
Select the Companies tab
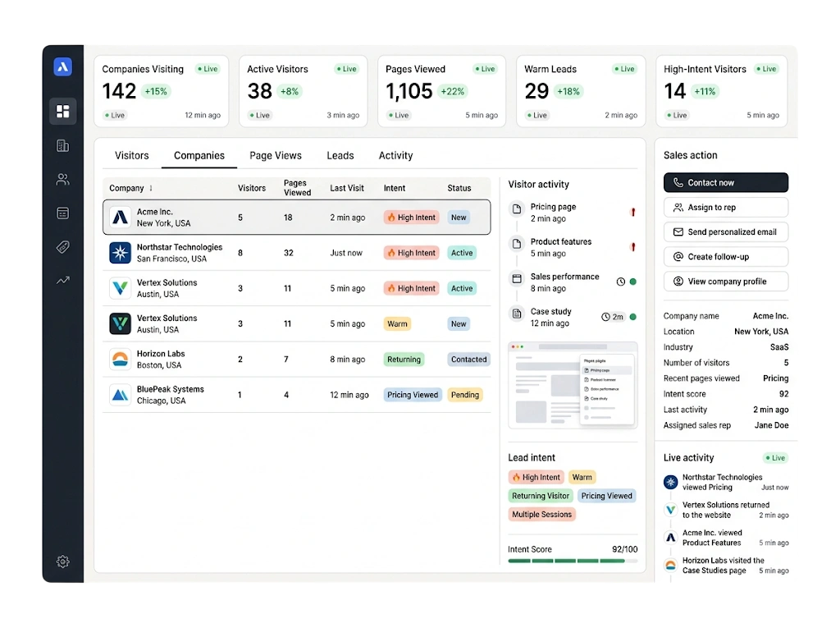(199, 155)
